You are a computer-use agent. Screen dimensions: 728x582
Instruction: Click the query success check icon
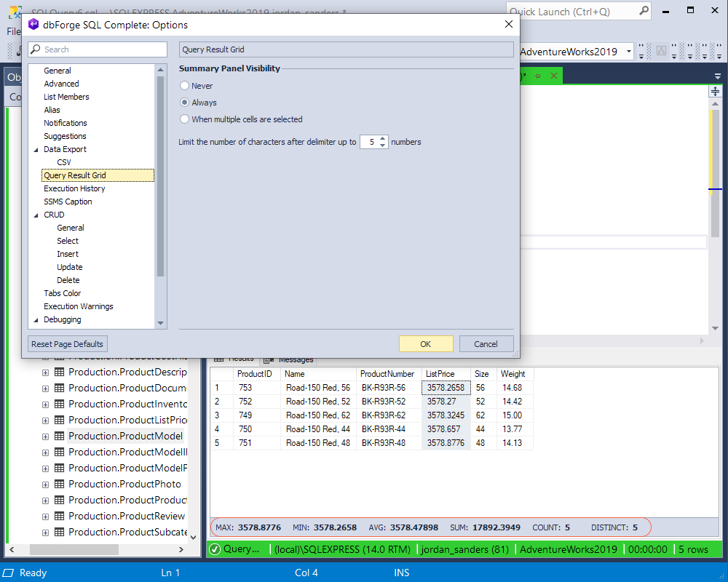pos(215,549)
